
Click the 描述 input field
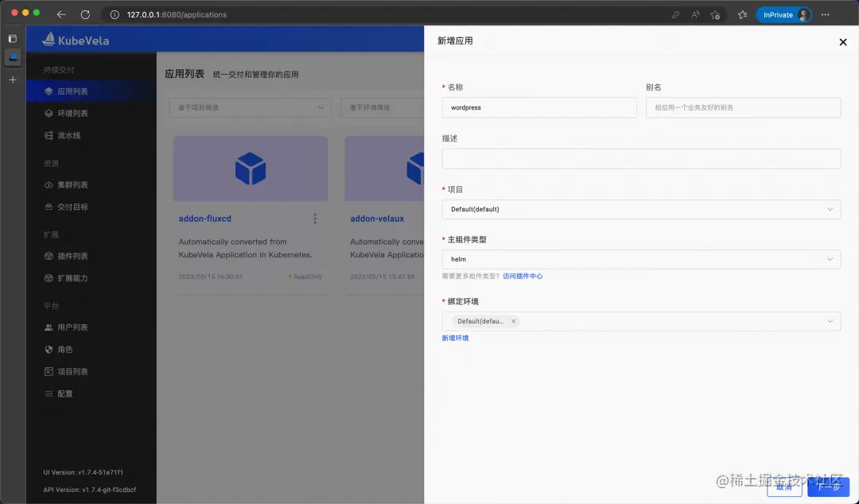pyautogui.click(x=641, y=159)
